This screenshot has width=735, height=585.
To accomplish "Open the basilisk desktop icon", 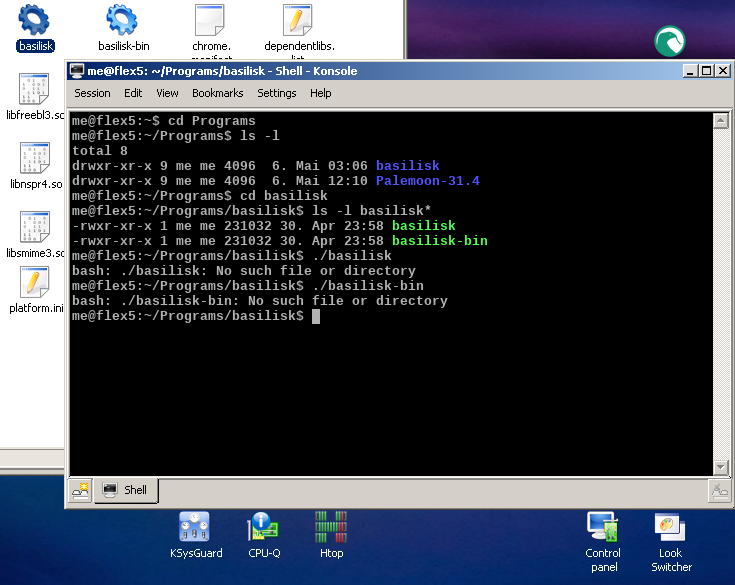I will click(35, 20).
